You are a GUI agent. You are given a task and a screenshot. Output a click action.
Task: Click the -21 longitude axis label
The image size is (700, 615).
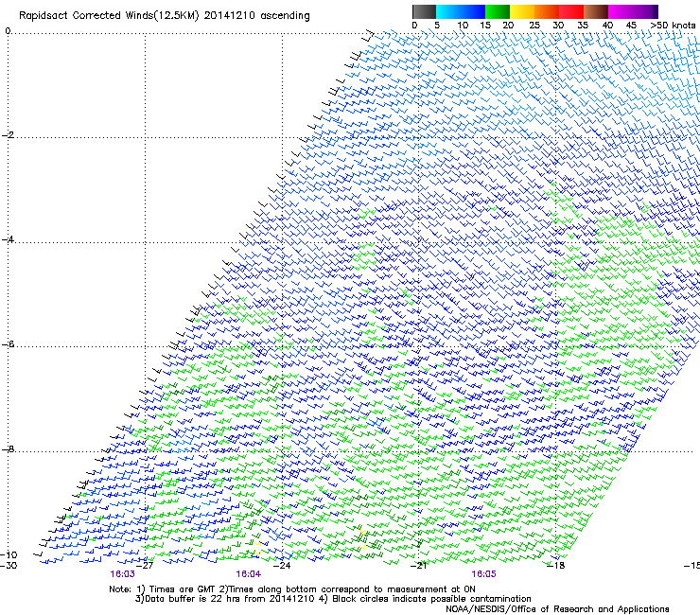pyautogui.click(x=419, y=565)
